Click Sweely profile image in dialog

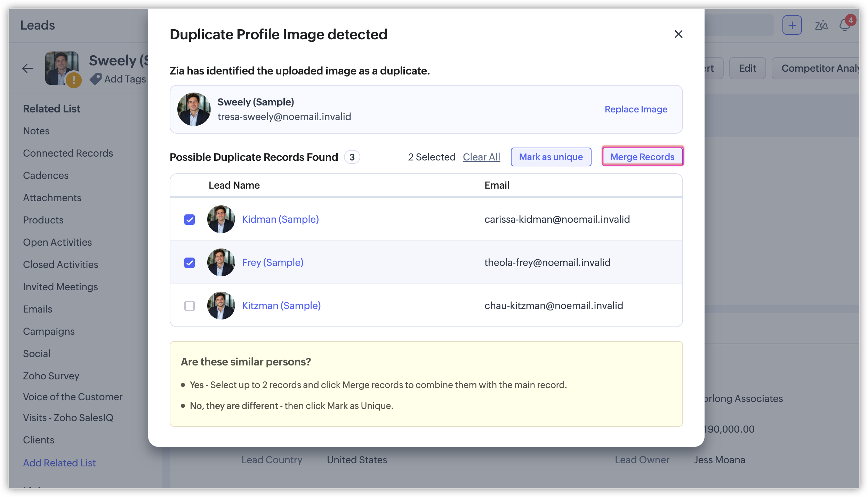[194, 109]
